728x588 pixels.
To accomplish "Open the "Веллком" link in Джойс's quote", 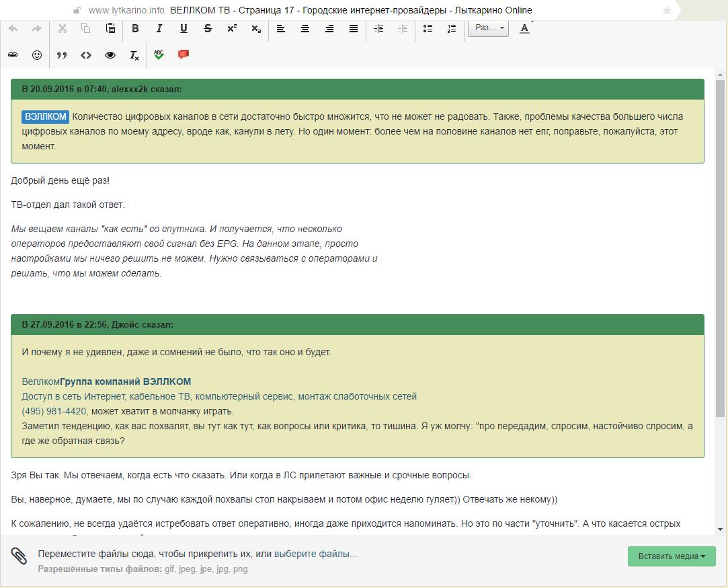I will (41, 381).
